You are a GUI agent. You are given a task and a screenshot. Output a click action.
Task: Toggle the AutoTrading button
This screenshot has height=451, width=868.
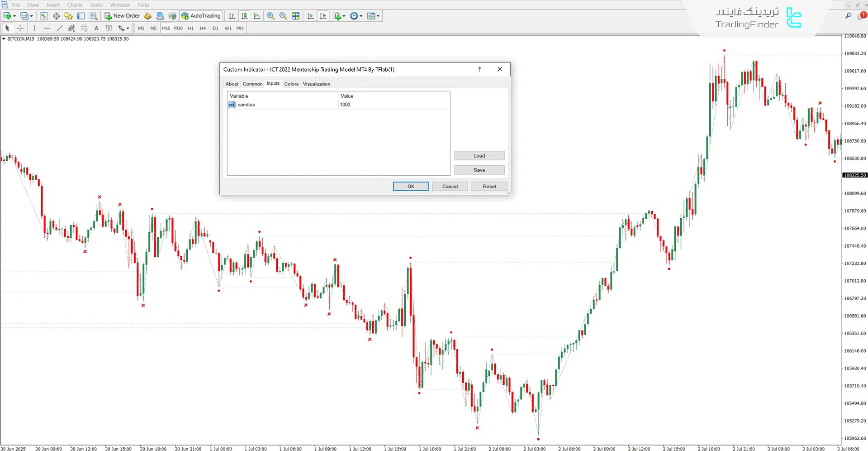pos(200,16)
